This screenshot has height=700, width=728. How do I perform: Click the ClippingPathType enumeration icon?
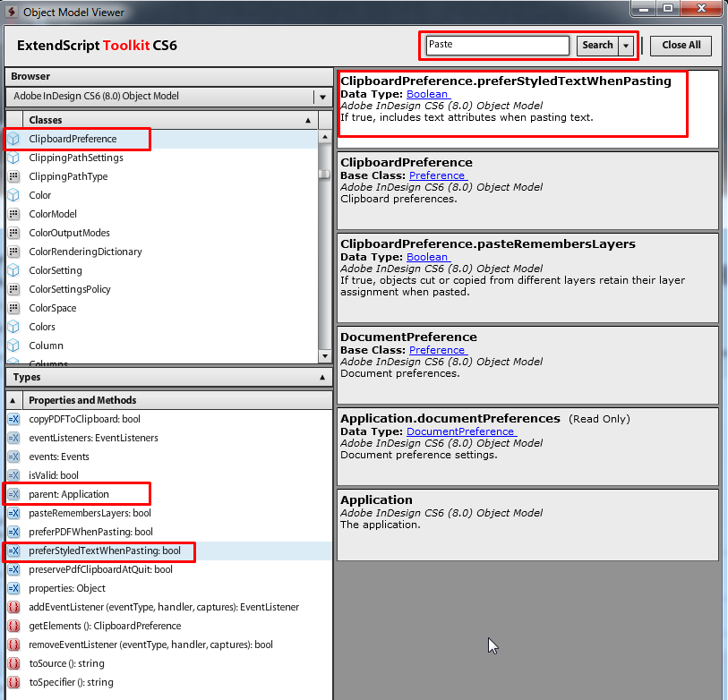point(14,176)
